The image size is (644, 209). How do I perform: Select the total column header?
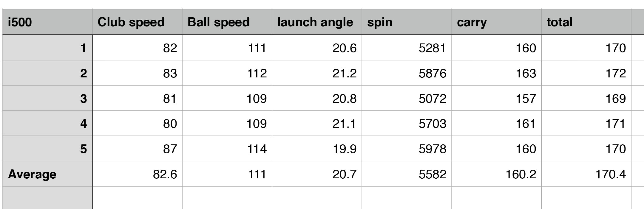click(586, 22)
